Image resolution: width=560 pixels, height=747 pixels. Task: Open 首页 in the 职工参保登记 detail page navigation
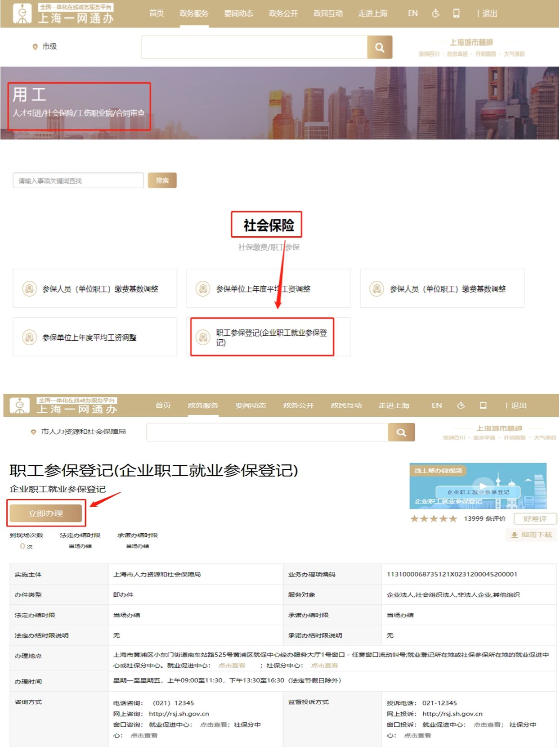tap(163, 405)
